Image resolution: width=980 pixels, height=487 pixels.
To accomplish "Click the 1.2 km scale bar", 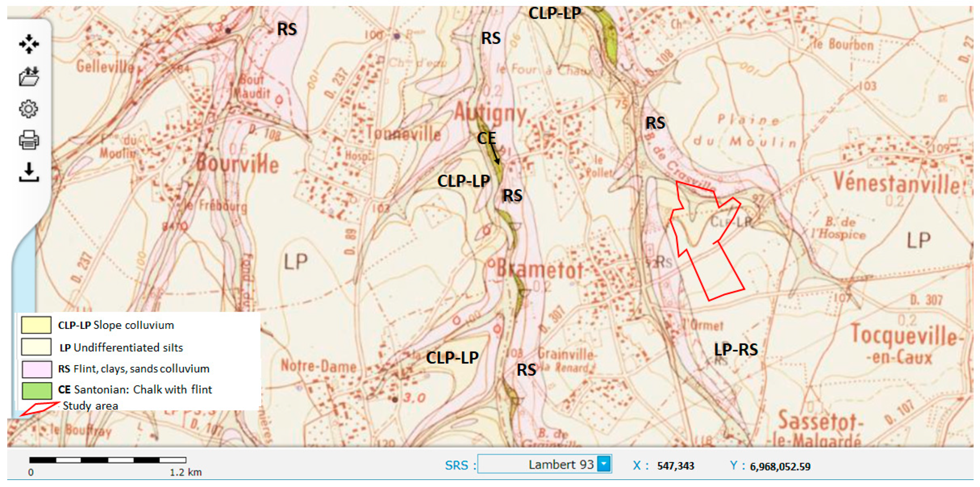I will click(108, 460).
